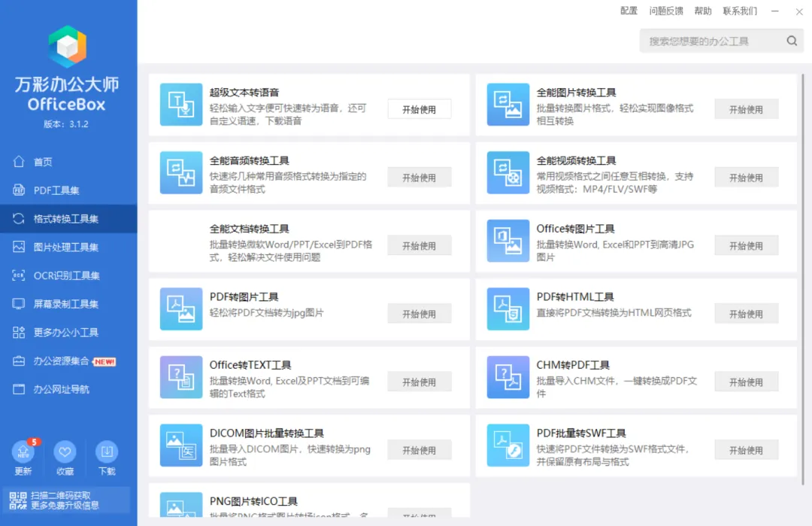This screenshot has width=812, height=526.
Task: Click the 收藏 heart icon
Action: click(65, 452)
